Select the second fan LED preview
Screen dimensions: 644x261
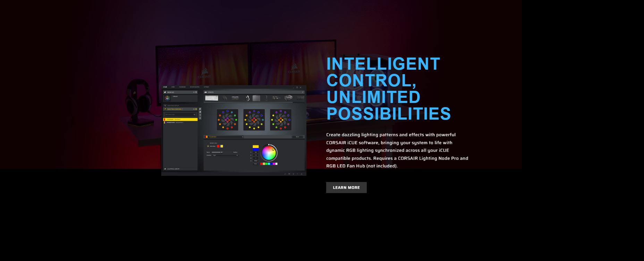tap(254, 120)
